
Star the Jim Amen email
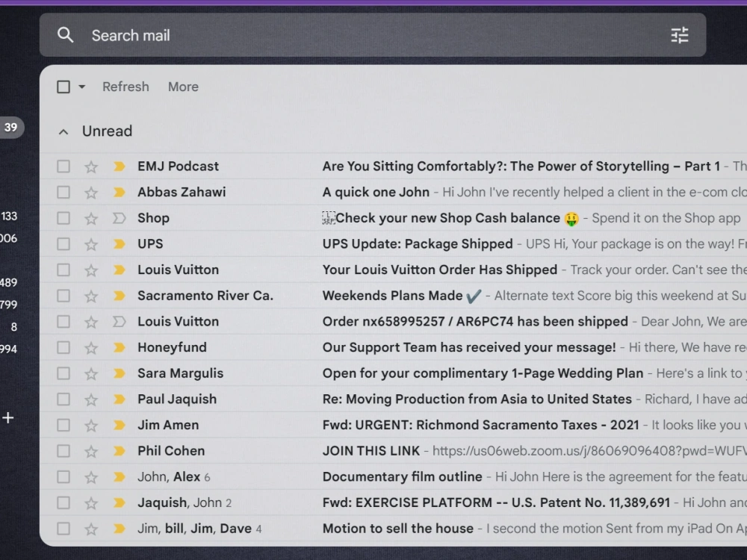click(91, 426)
